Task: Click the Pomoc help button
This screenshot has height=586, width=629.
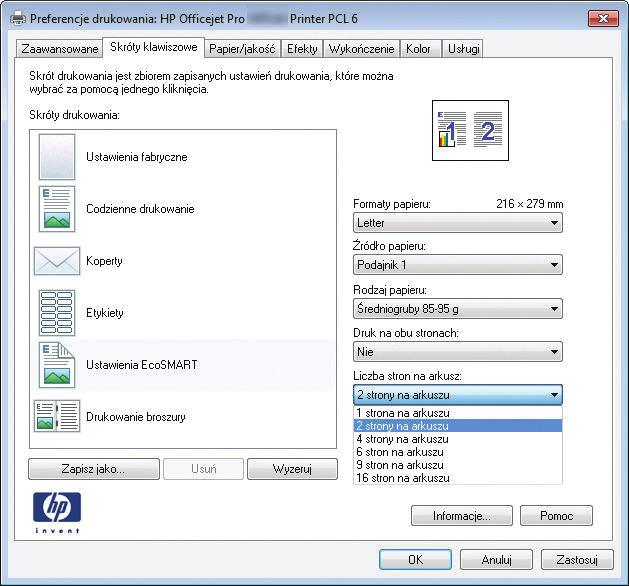Action: (556, 515)
